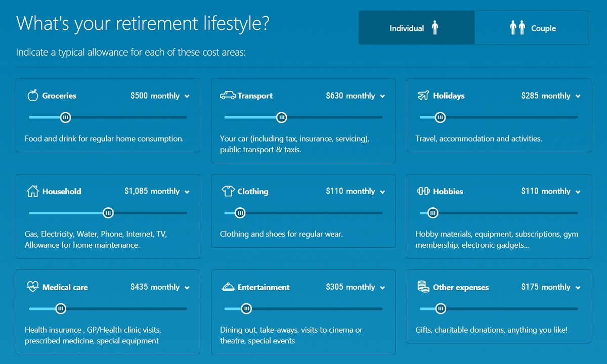Expand Household monthly frequency dropdown

coord(187,192)
